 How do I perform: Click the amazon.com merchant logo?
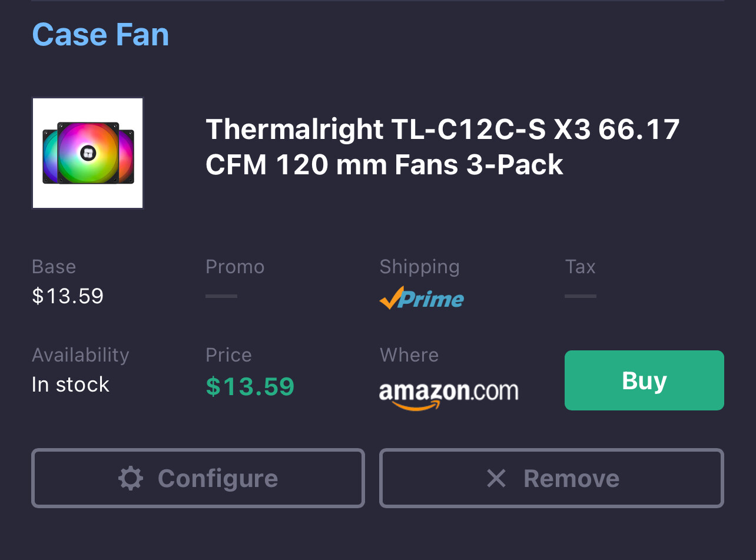(x=449, y=395)
